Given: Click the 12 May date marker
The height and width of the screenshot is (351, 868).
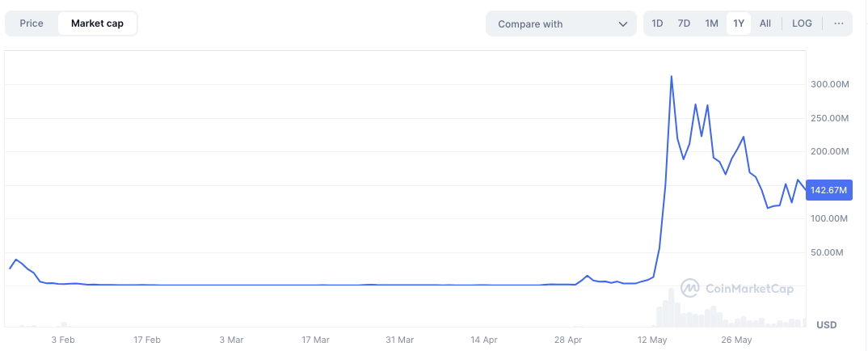Looking at the screenshot, I should click(652, 340).
